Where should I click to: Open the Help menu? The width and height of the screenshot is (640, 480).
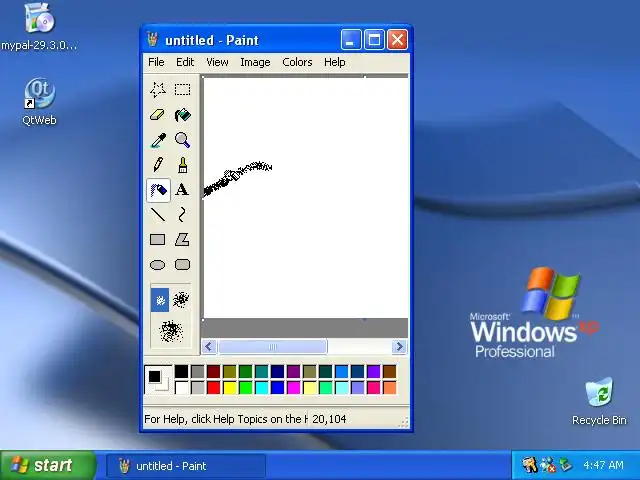pyautogui.click(x=335, y=62)
